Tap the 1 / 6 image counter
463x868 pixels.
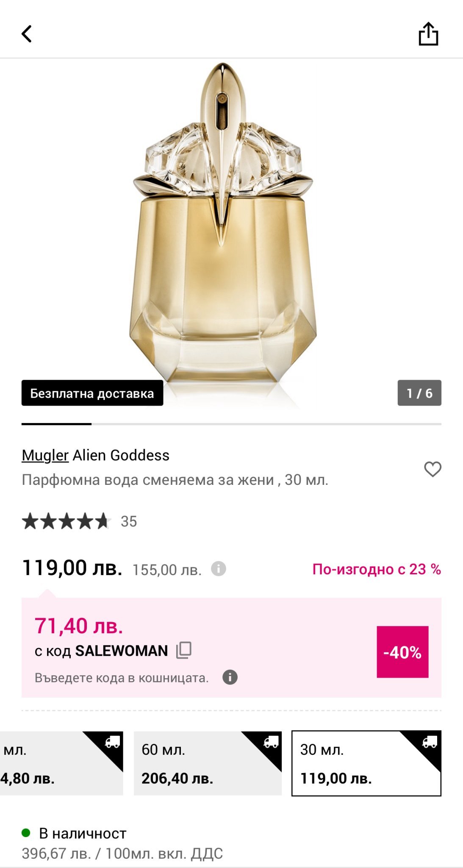tap(419, 393)
